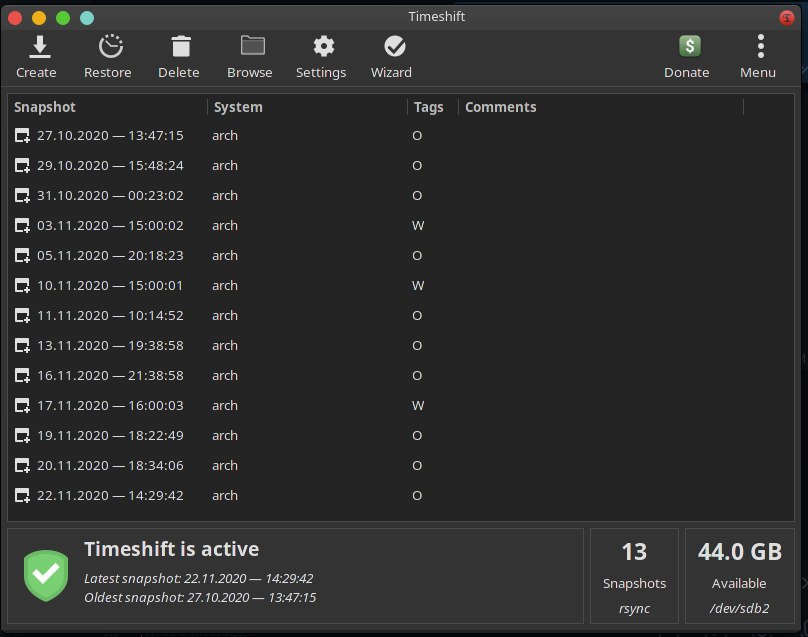Image resolution: width=808 pixels, height=637 pixels.
Task: Select snapshot 11.11.2020 — 10:14:52
Action: click(x=110, y=315)
